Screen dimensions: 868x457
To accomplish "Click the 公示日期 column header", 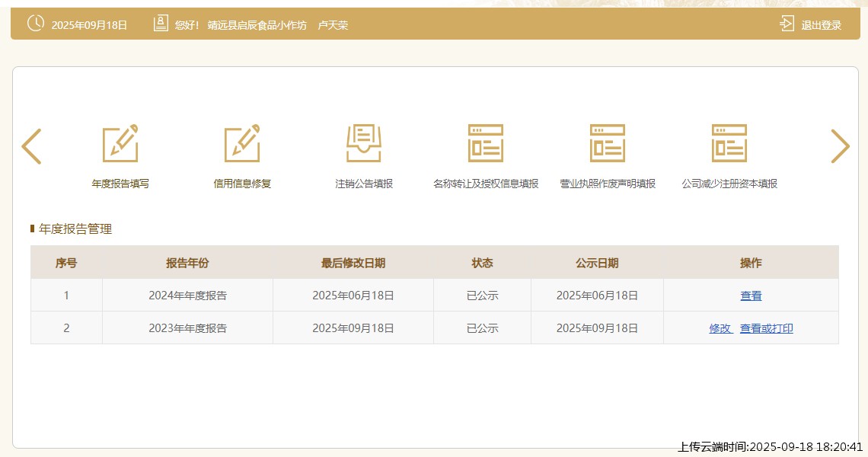I will pos(597,263).
